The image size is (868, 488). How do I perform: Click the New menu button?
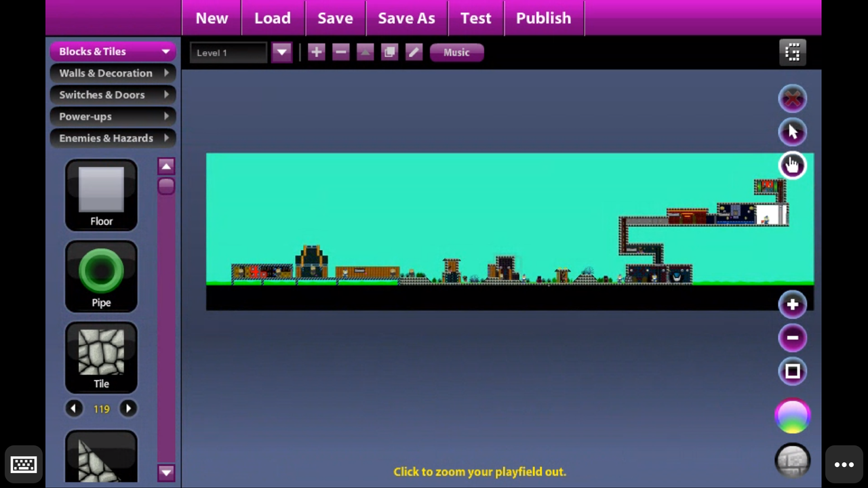pos(212,18)
